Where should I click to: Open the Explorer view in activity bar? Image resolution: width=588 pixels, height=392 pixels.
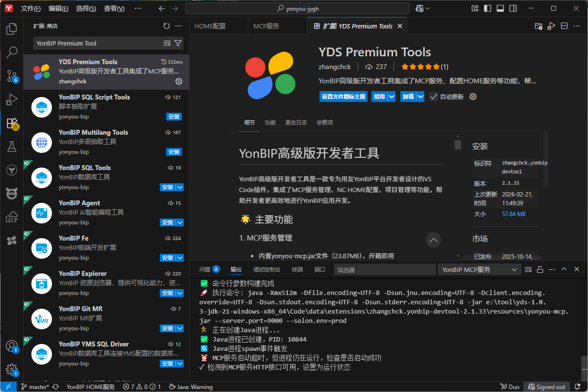point(12,28)
